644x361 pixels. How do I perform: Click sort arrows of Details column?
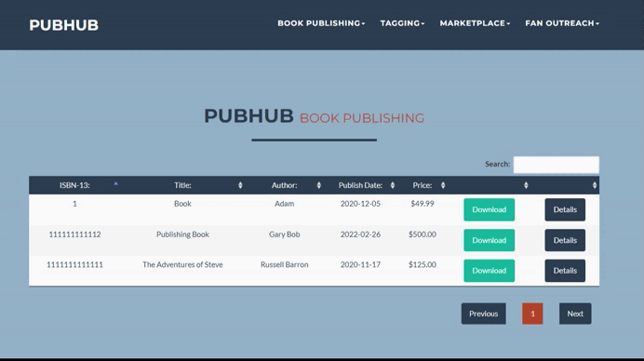595,185
